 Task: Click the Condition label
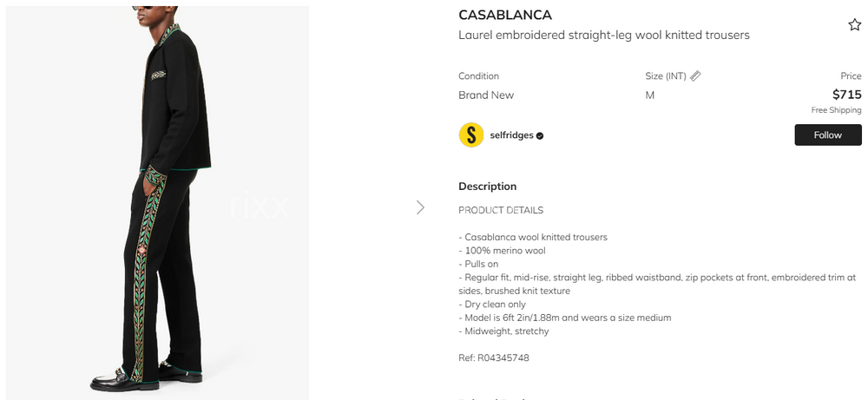point(478,76)
